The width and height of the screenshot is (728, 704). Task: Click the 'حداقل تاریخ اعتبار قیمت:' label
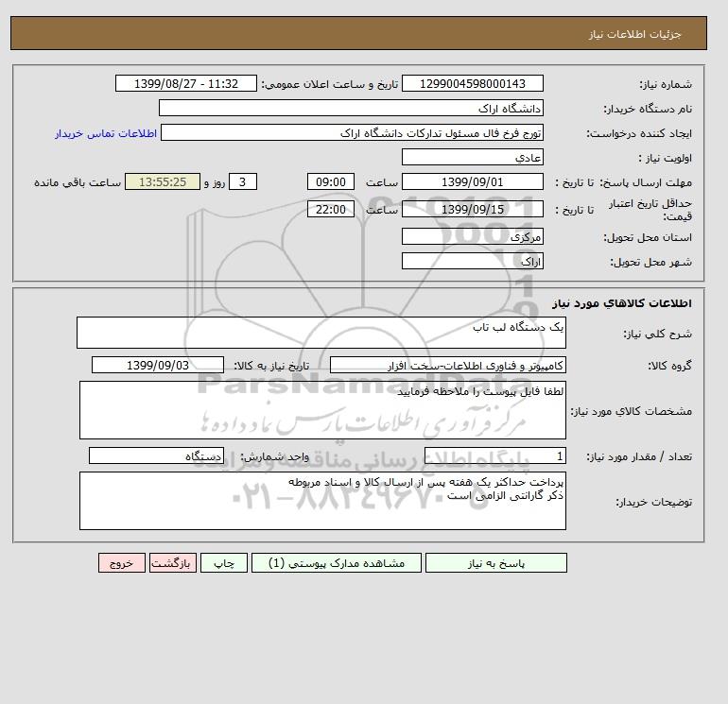650,210
